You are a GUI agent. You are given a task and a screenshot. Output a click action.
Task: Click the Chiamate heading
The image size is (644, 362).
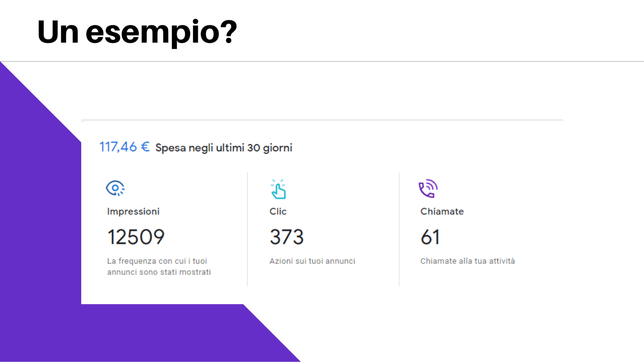[442, 211]
